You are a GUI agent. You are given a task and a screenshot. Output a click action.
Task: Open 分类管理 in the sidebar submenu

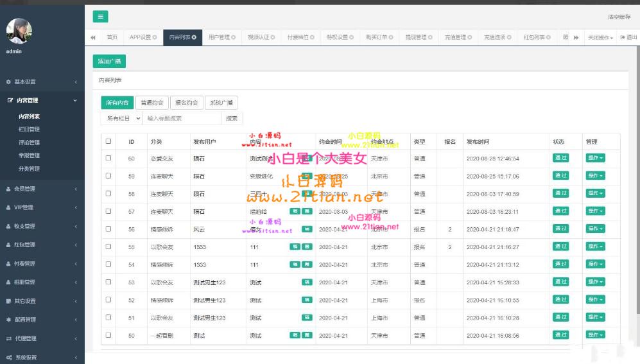pos(29,169)
